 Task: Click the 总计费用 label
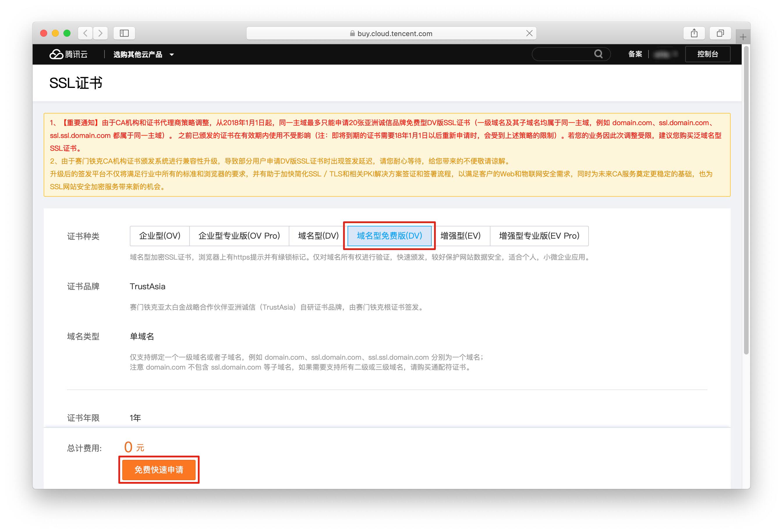[84, 448]
